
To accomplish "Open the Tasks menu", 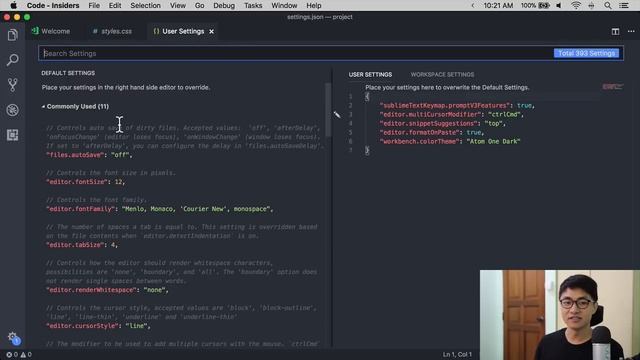I will click(x=253, y=5).
